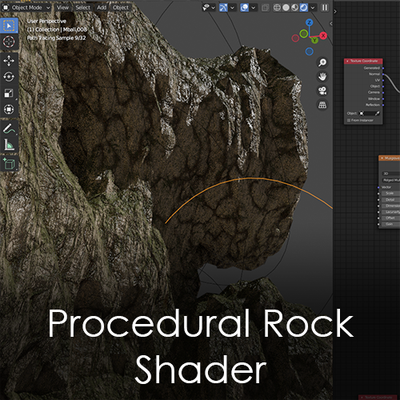Snap view to green Y axis
This screenshot has height=400, width=400.
314,40
